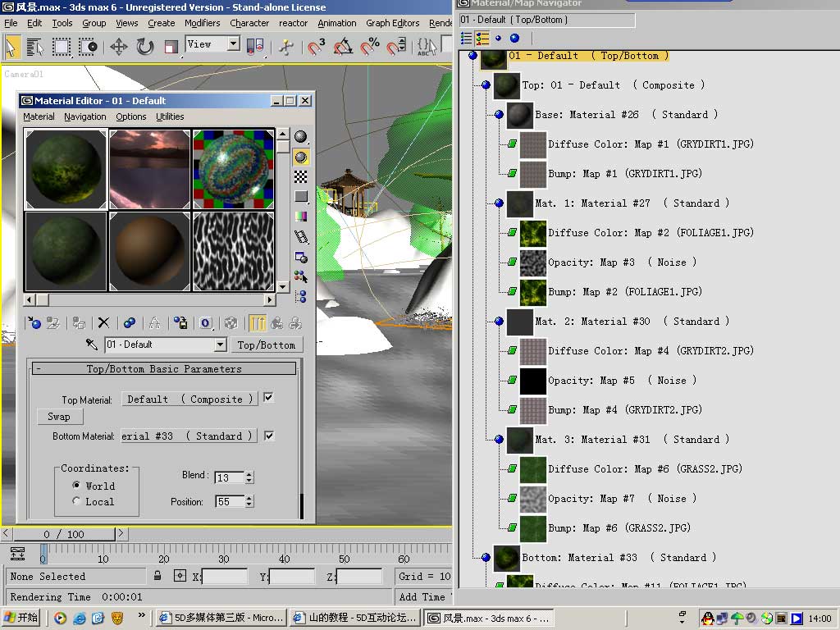Select the Select and Rotate tool

pyautogui.click(x=144, y=47)
